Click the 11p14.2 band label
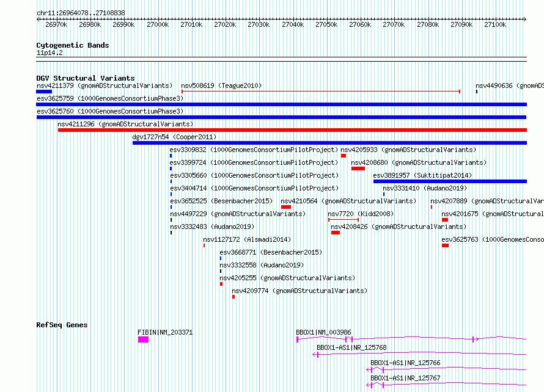This screenshot has width=544, height=392. click(50, 53)
